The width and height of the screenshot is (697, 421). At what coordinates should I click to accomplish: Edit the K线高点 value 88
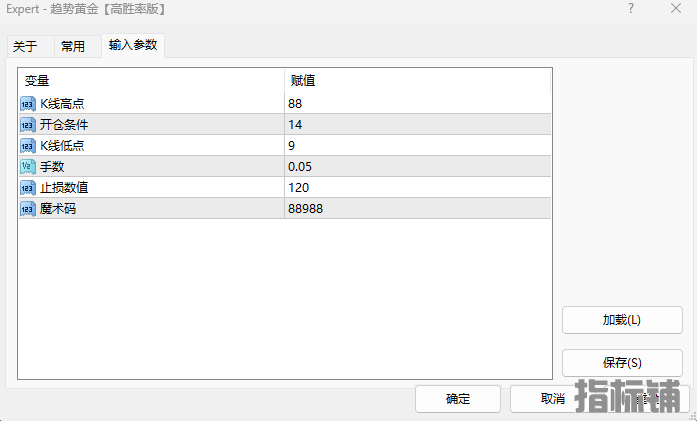[x=417, y=103]
